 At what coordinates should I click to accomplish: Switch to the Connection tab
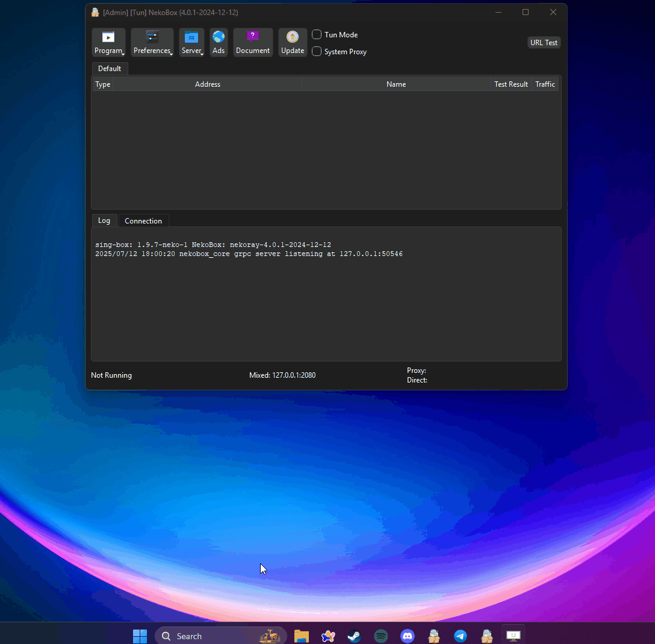pos(143,221)
